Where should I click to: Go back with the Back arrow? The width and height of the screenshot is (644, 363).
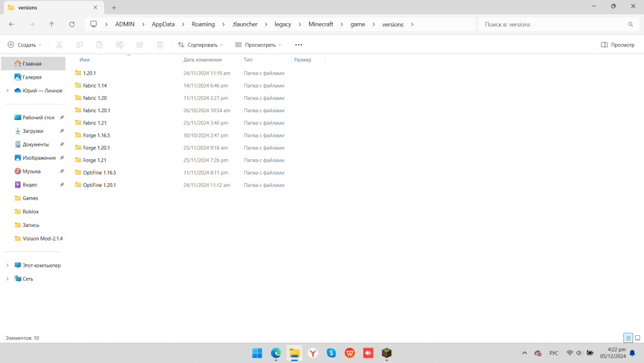tap(12, 25)
